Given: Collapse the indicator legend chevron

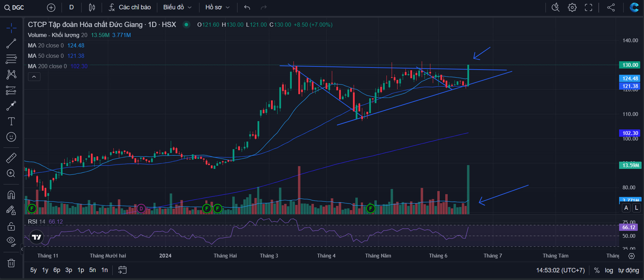Looking at the screenshot, I should click(x=34, y=77).
